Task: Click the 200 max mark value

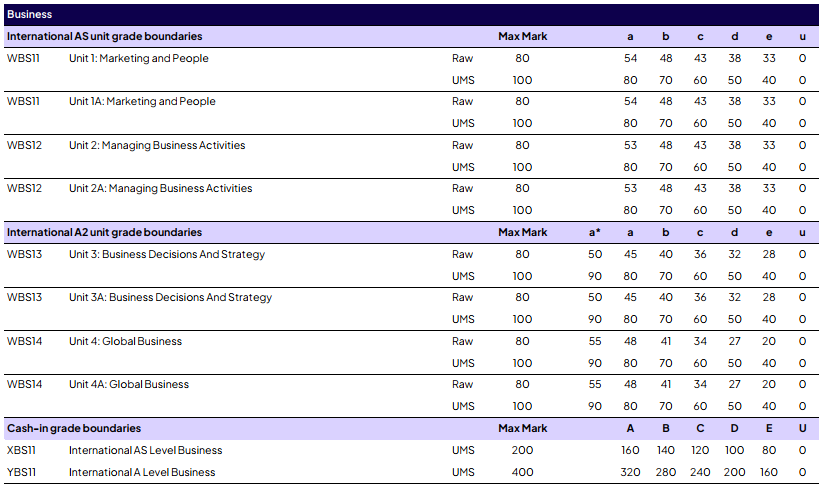Action: (x=522, y=450)
